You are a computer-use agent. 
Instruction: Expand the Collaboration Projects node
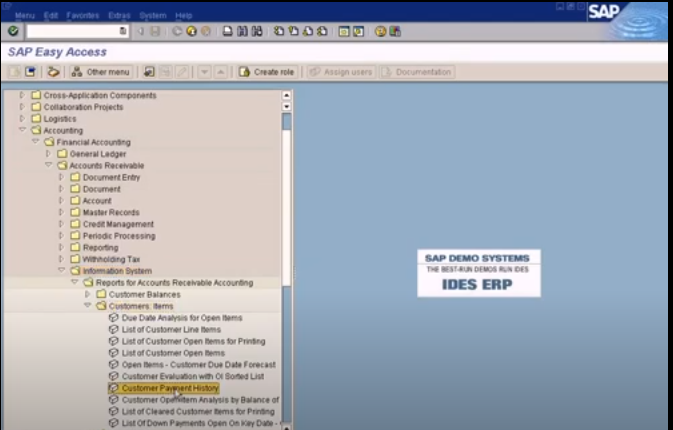tap(22, 106)
